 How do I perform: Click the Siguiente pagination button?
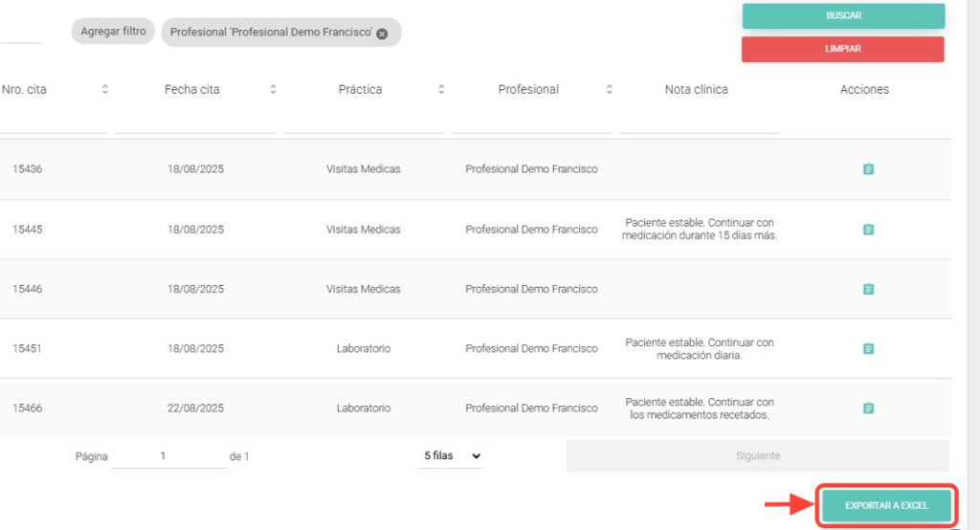[757, 456]
